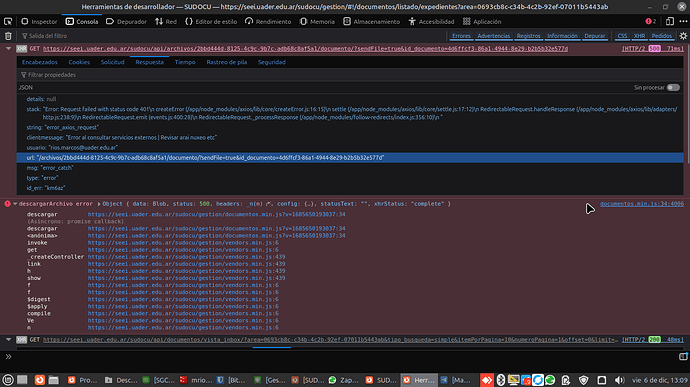Screen dimensions: 690x387
Task: Toggle Advertencias filter
Action: [493, 36]
